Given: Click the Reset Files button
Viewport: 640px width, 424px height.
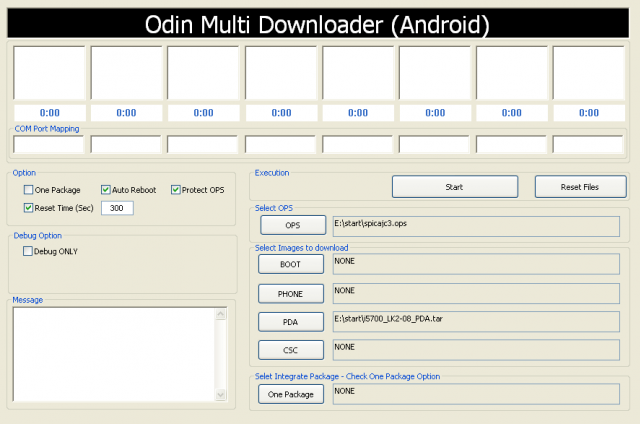Looking at the screenshot, I should pyautogui.click(x=580, y=187).
